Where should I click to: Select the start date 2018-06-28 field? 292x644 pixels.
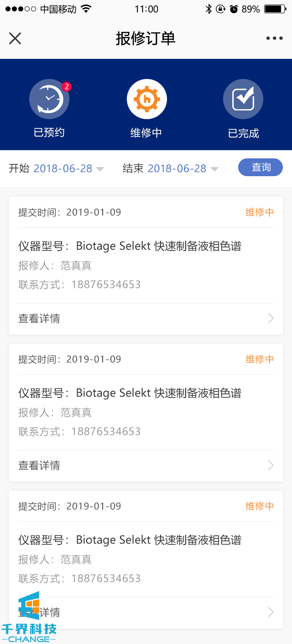[63, 168]
